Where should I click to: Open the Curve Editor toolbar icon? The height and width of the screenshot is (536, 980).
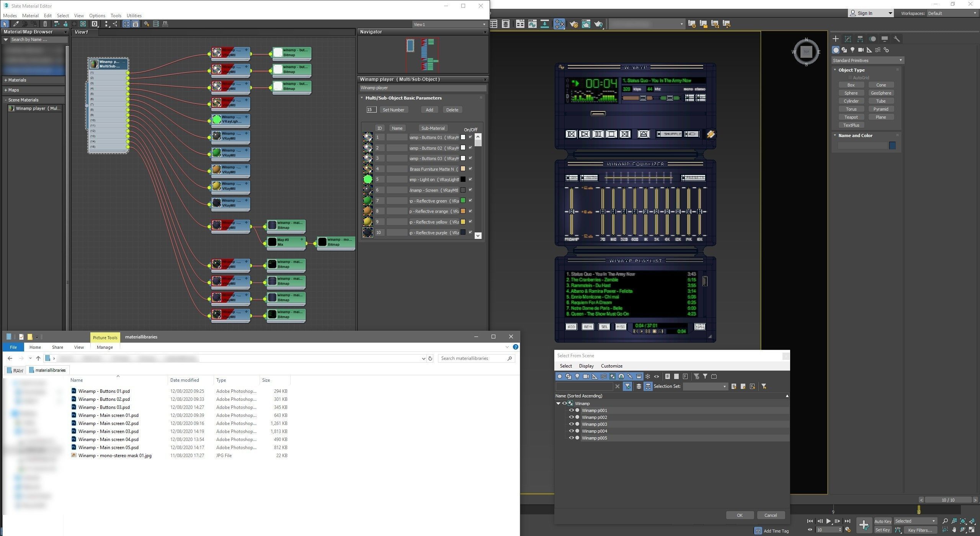coord(532,24)
